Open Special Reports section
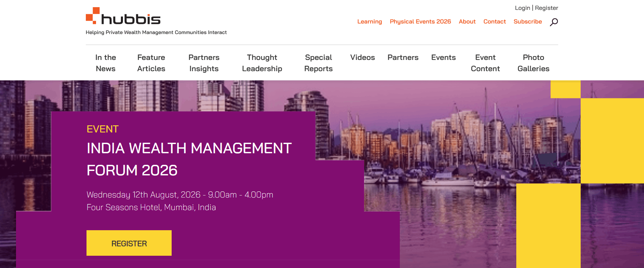Viewport: 644px width, 268px height. pos(318,63)
